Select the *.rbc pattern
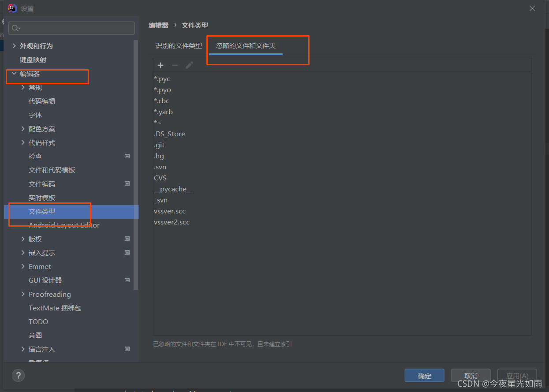549x392 pixels. click(161, 101)
